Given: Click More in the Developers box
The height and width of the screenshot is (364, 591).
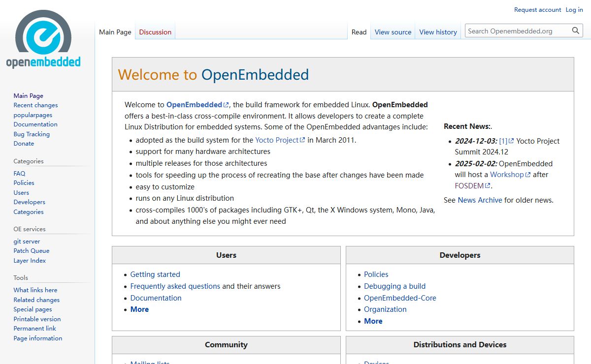Looking at the screenshot, I should pyautogui.click(x=373, y=321).
